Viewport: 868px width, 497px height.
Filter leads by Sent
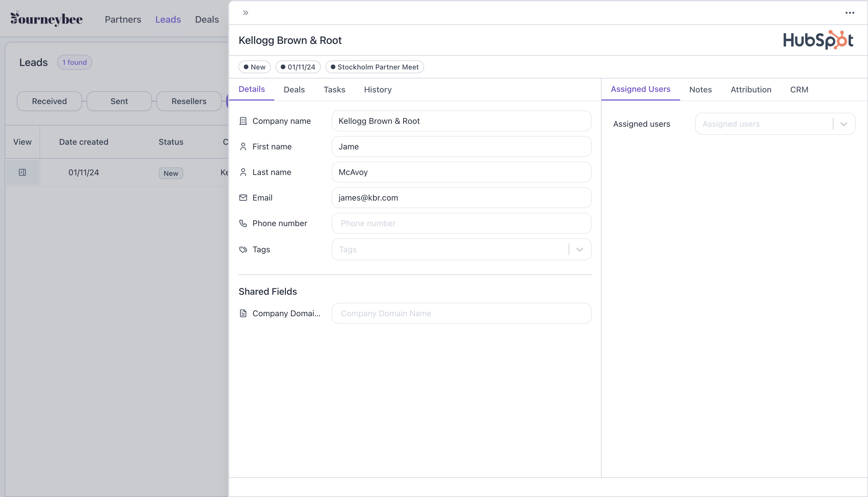click(x=119, y=101)
